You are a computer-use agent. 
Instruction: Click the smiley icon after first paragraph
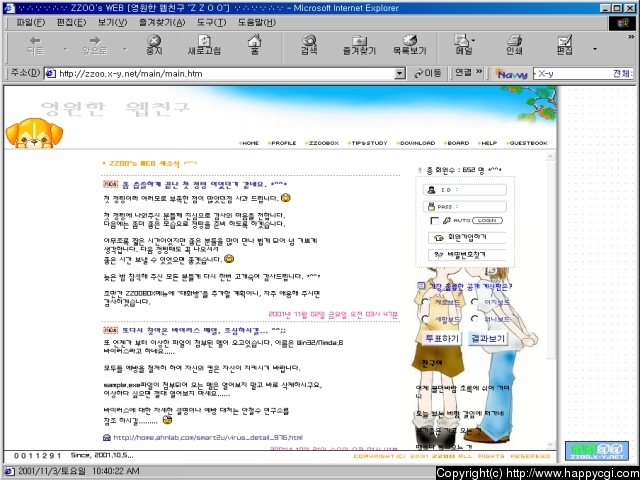286,198
